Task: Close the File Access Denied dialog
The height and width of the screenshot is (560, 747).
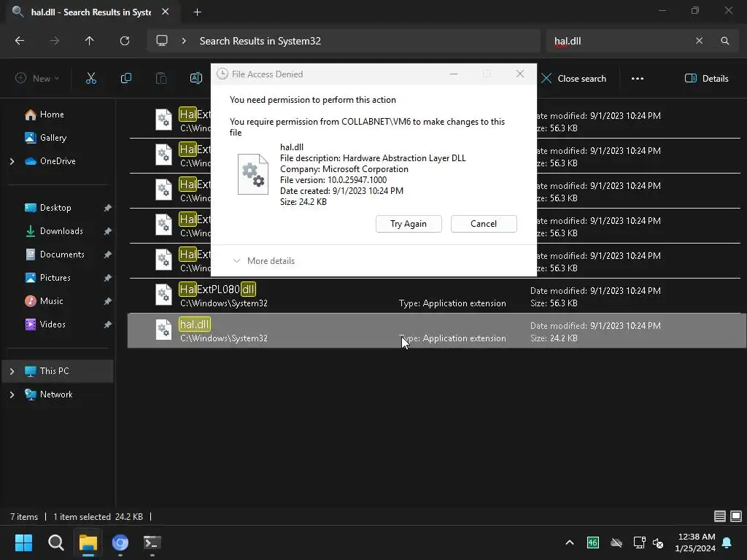Action: pyautogui.click(x=519, y=74)
